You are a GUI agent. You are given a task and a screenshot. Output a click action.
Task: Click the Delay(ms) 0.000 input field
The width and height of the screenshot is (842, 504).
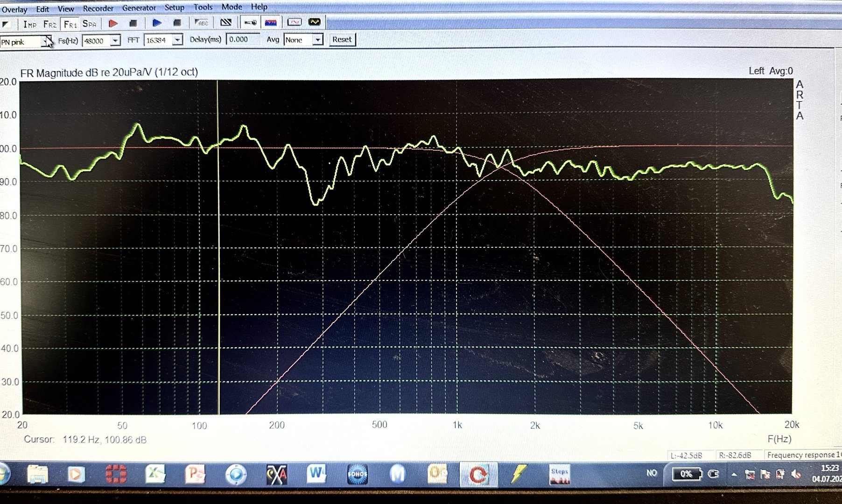[243, 40]
